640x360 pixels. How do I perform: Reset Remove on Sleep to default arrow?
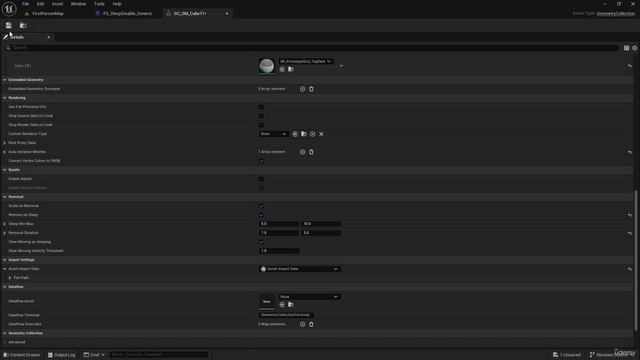pyautogui.click(x=630, y=215)
